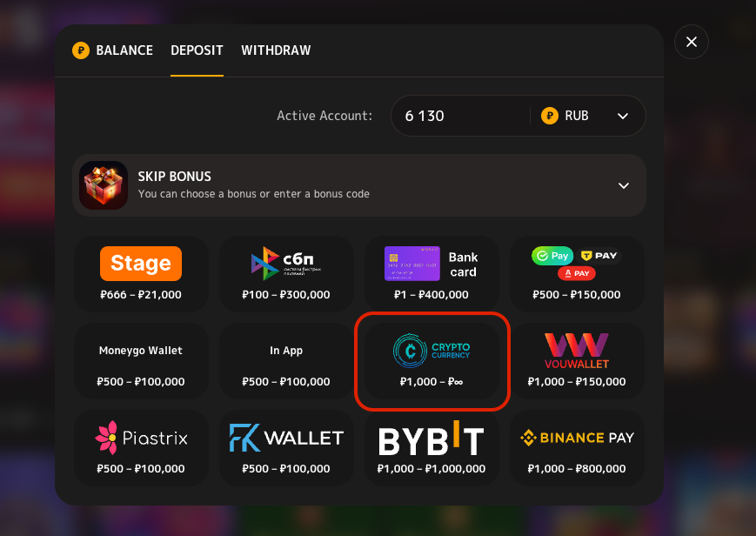The width and height of the screenshot is (756, 536).
Task: Switch to the DEPOSIT tab
Action: coord(197,50)
